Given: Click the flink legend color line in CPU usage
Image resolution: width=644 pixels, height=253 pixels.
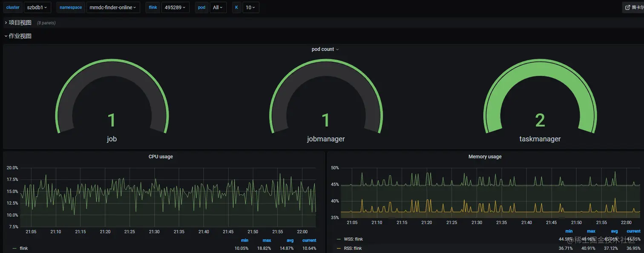Looking at the screenshot, I should coord(14,248).
